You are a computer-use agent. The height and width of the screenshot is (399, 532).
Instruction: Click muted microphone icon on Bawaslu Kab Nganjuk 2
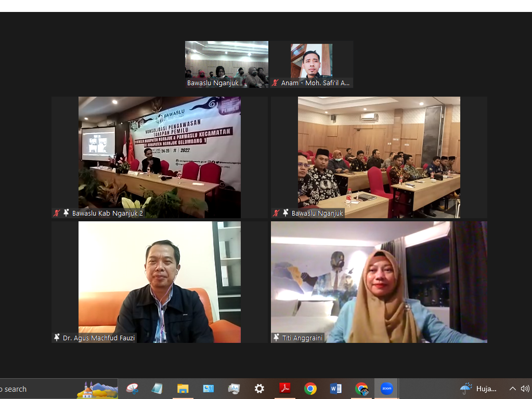(57, 213)
